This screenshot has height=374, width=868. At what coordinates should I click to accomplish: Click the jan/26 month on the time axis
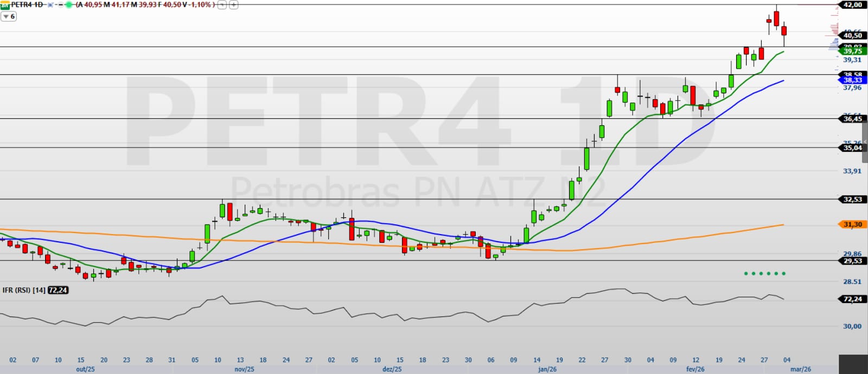point(547,369)
